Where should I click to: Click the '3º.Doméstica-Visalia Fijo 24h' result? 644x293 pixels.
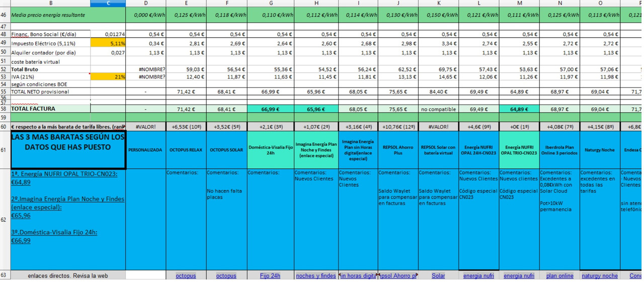54,236
